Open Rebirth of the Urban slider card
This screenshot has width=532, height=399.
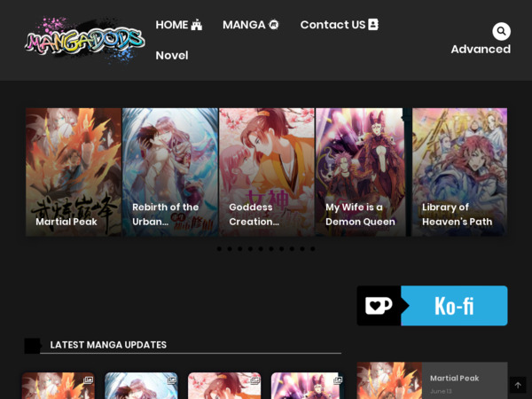click(x=170, y=172)
